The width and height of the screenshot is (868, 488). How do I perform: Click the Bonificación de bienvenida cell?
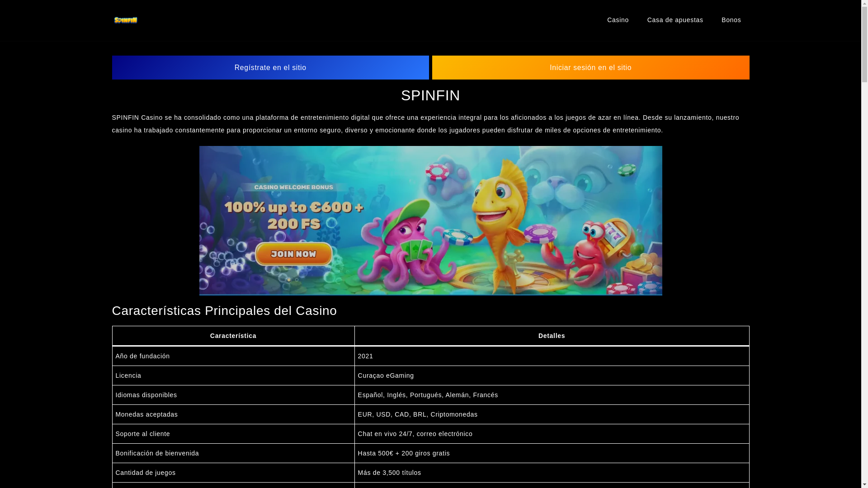click(x=233, y=453)
